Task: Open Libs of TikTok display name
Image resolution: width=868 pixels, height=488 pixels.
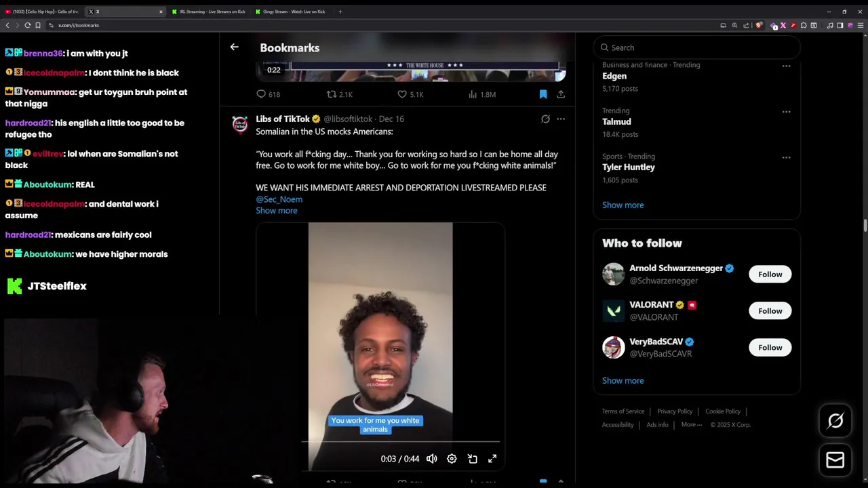Action: [x=283, y=119]
